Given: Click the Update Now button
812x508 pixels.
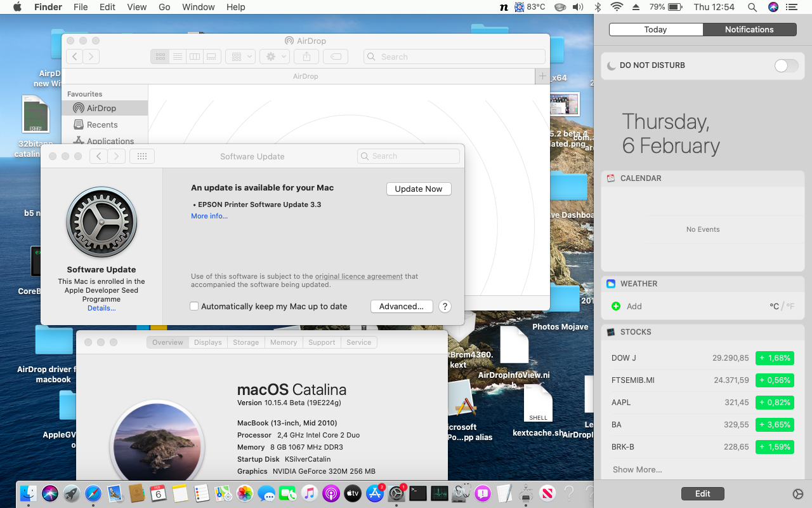Looking at the screenshot, I should coord(419,189).
